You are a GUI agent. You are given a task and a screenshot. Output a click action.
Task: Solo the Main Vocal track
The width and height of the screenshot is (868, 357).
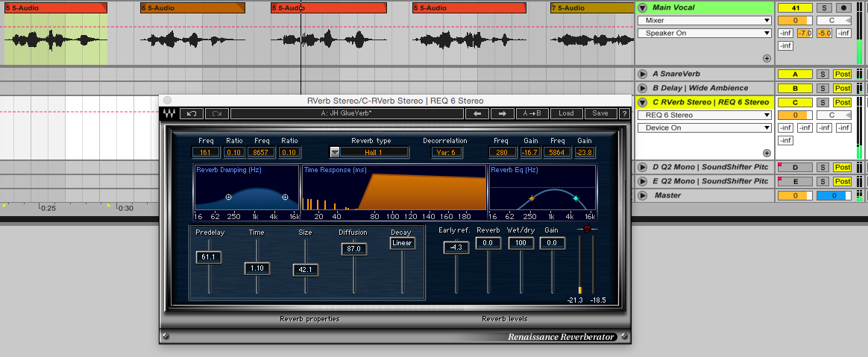(x=824, y=7)
